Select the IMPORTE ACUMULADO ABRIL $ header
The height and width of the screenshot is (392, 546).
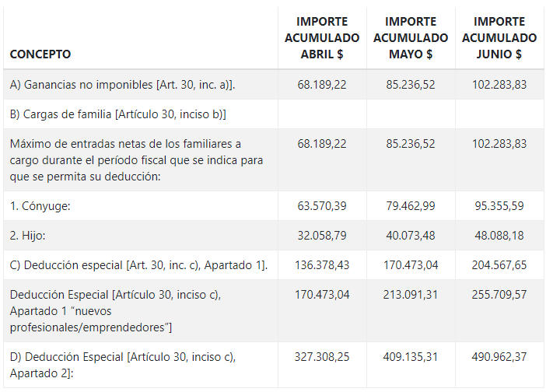pos(322,37)
